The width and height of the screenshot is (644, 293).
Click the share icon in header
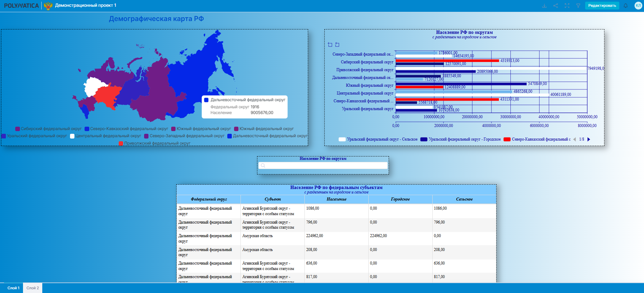point(555,6)
